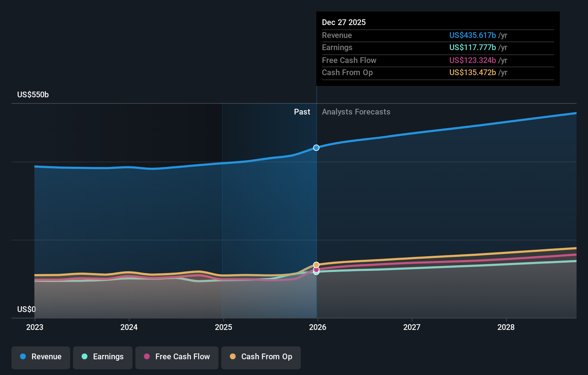Click the US$550b axis label
Screen dimensions: 588x375
(x=33, y=94)
